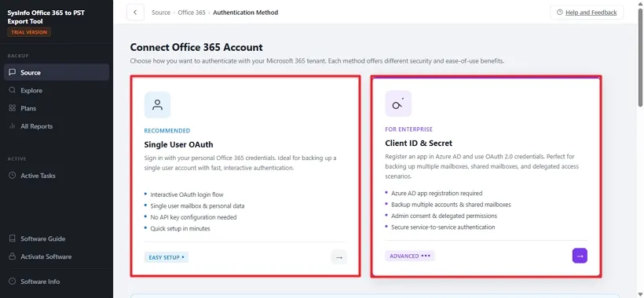Click 'Interactive OAuth login flow' bullet
Image resolution: width=644 pixels, height=298 pixels.
[x=187, y=194]
